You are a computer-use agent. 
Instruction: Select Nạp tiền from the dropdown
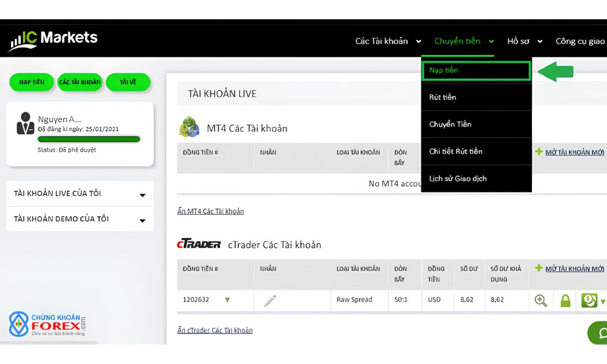pos(476,71)
